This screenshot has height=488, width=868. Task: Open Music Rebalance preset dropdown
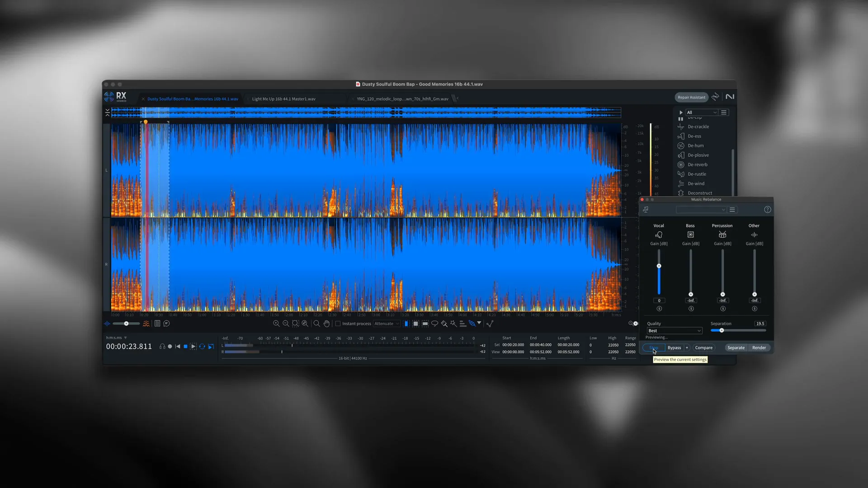(701, 210)
